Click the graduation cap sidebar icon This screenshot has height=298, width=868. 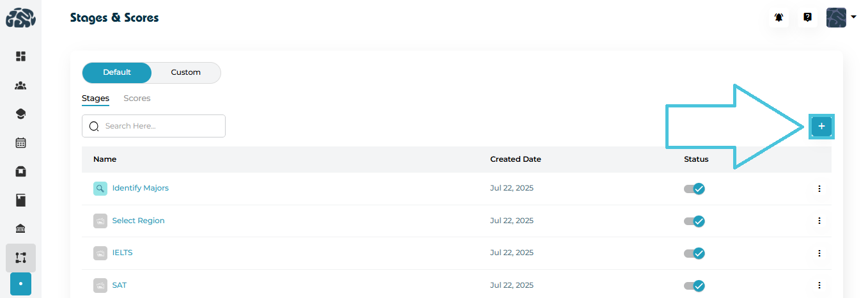coord(20,114)
